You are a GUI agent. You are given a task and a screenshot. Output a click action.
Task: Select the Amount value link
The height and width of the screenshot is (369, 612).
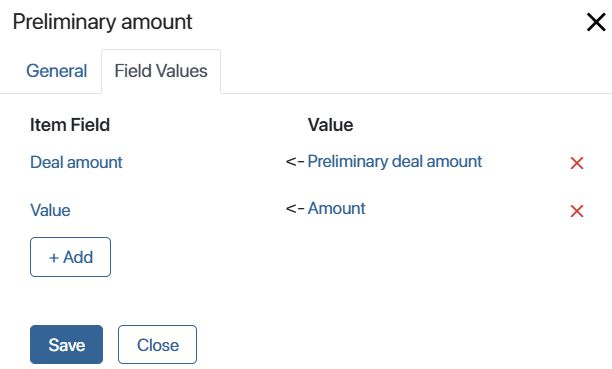(336, 209)
